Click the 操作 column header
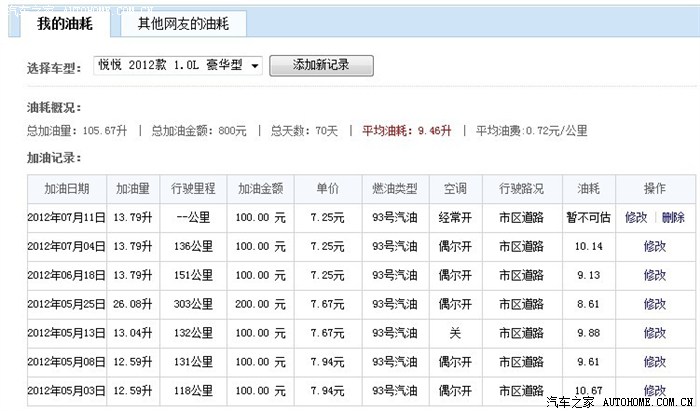 click(655, 189)
